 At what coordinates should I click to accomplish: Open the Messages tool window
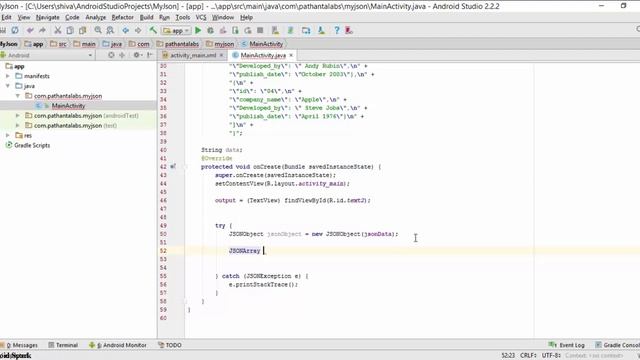[19, 345]
